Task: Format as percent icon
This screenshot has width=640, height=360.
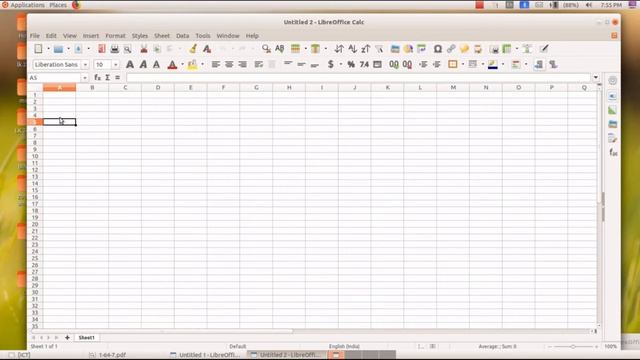Action: point(351,64)
